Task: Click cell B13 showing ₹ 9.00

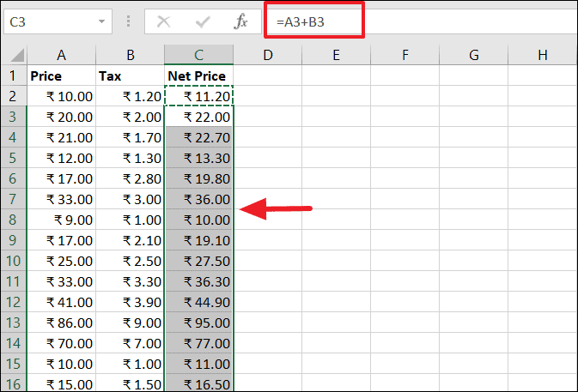Action: (x=131, y=323)
